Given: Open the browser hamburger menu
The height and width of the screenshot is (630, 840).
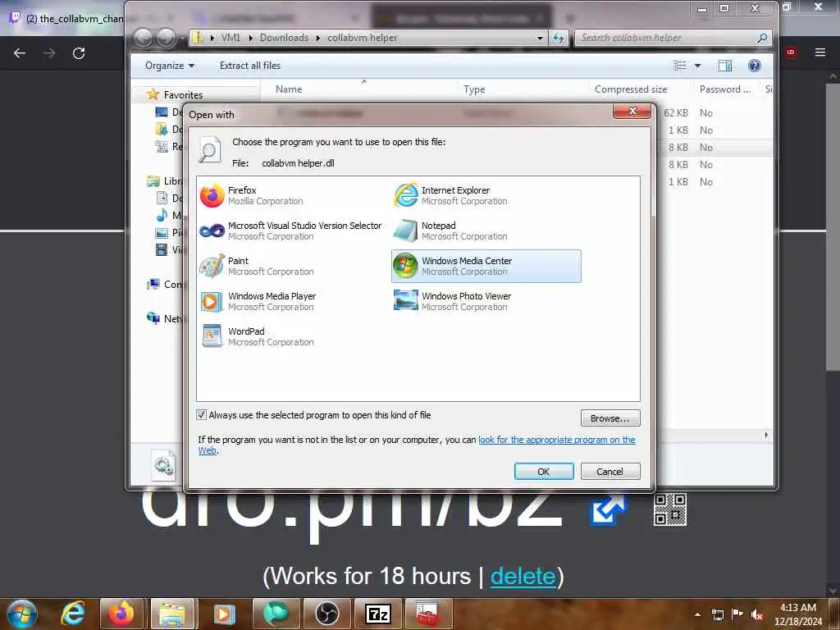Looking at the screenshot, I should click(x=820, y=52).
